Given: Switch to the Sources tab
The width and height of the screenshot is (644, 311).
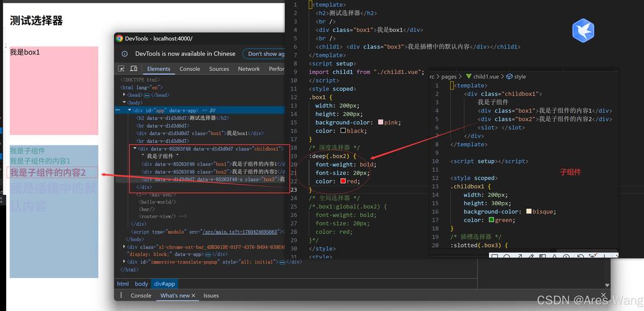Looking at the screenshot, I should tap(219, 69).
